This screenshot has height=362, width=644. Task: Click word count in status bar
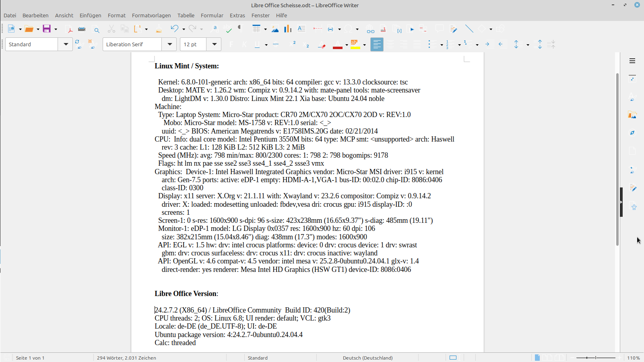pos(126,358)
